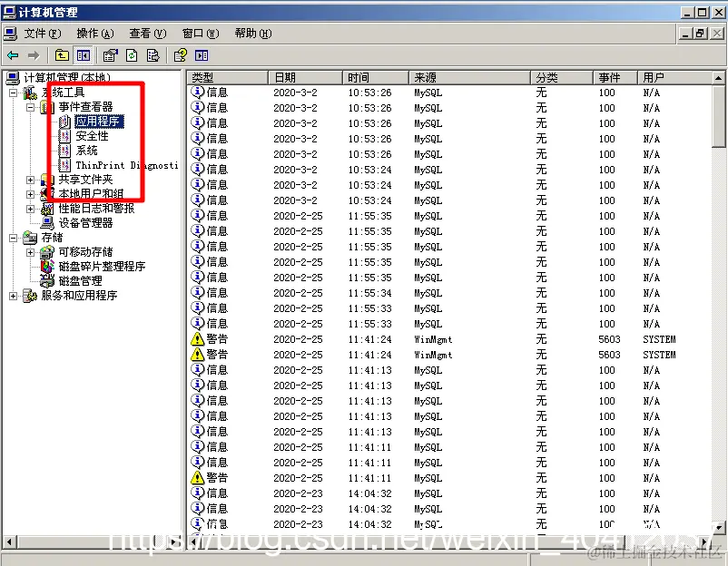This screenshot has height=566, width=728.
Task: Click the 可移动存储 tree icon
Action: point(47,252)
